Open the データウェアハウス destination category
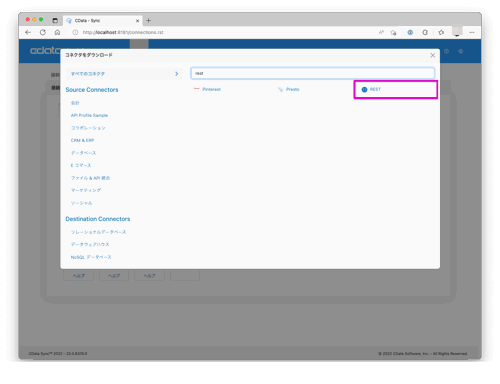The width and height of the screenshot is (500, 384). point(90,244)
